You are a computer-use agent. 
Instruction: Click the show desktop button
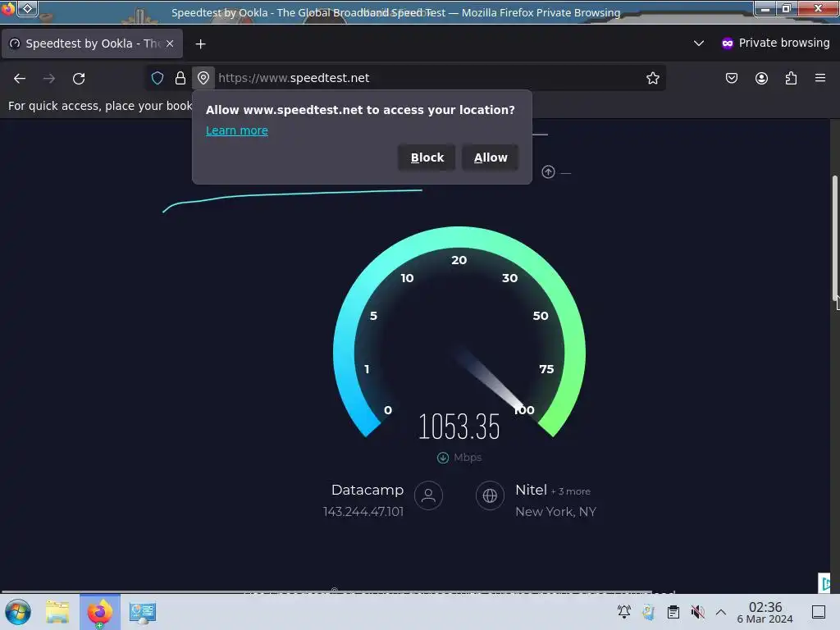pos(819,611)
